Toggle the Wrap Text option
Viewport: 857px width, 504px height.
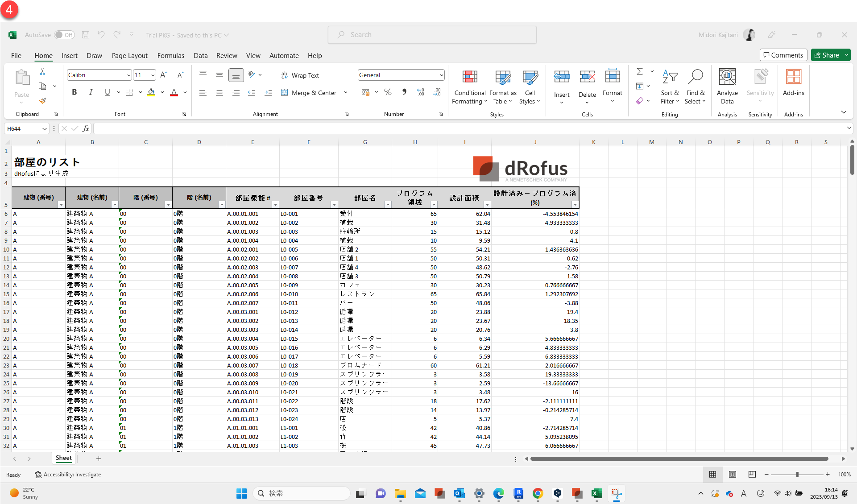[x=300, y=75]
